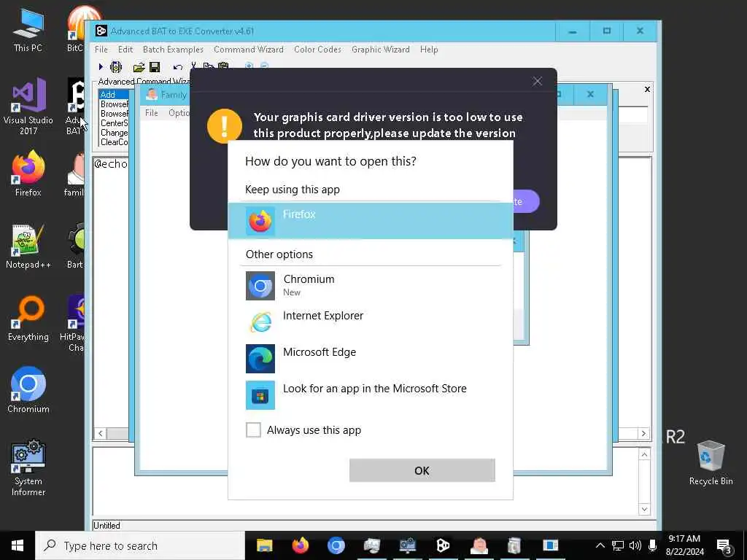Select the CenterS command list entry
The height and width of the screenshot is (560, 747).
click(114, 122)
